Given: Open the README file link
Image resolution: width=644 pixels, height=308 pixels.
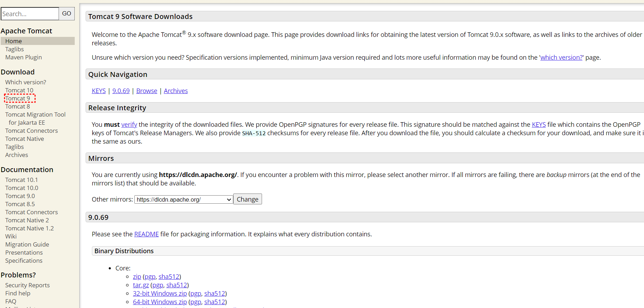Looking at the screenshot, I should click(x=146, y=234).
